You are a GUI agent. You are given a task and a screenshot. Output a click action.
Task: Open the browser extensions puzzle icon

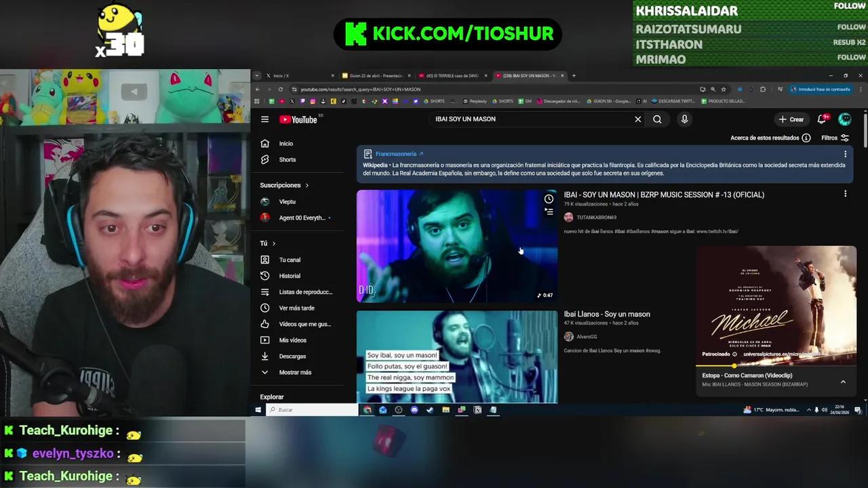click(763, 89)
